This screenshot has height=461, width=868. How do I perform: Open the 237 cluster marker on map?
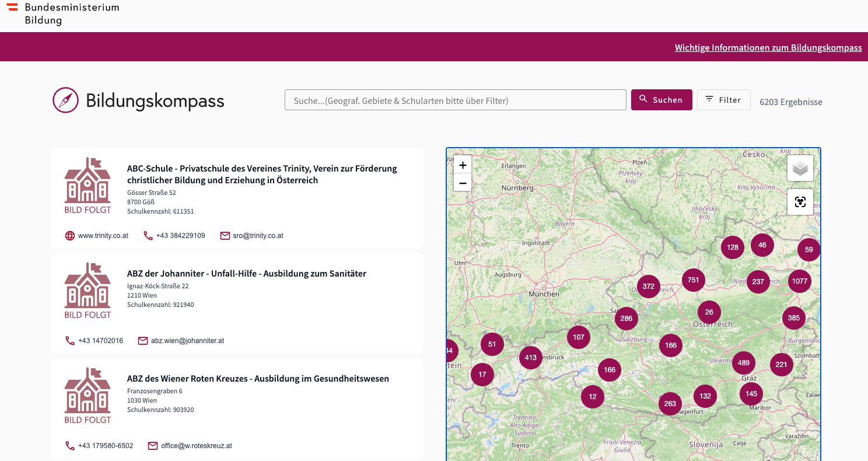pyautogui.click(x=758, y=282)
